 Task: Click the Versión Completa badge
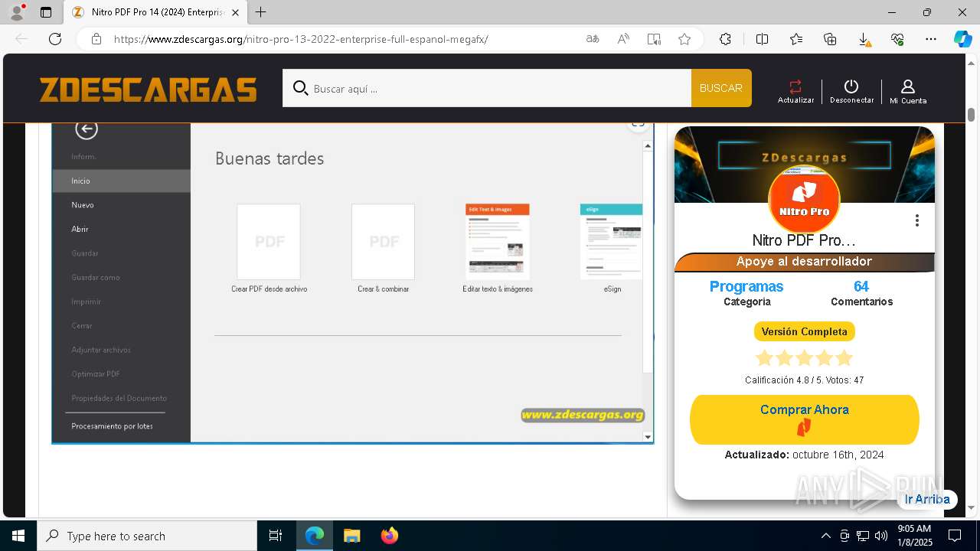pos(804,331)
